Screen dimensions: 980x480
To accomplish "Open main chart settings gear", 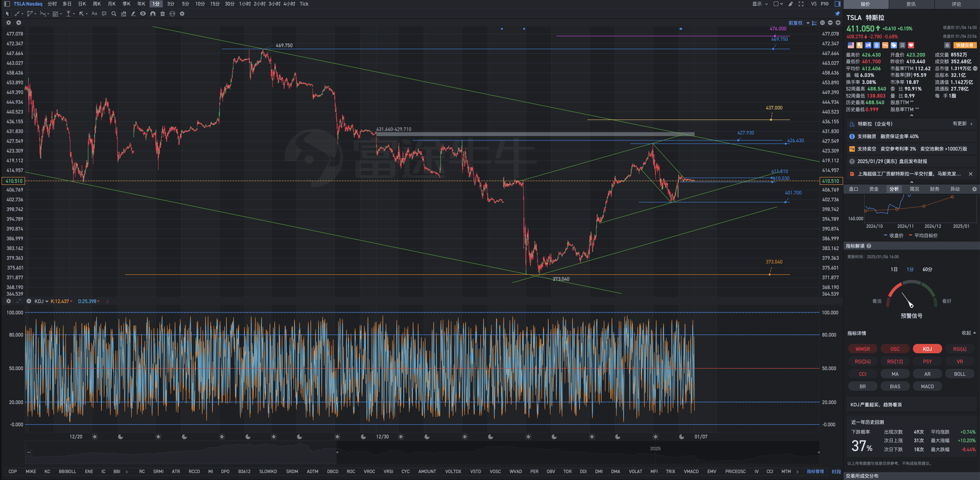I will (9, 23).
